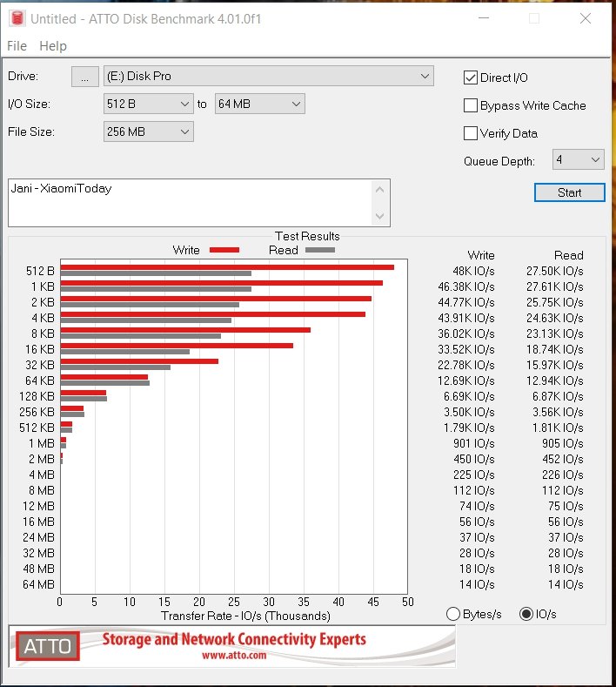Select the Bytes/s radio button
Image resolution: width=616 pixels, height=687 pixels.
[x=452, y=614]
